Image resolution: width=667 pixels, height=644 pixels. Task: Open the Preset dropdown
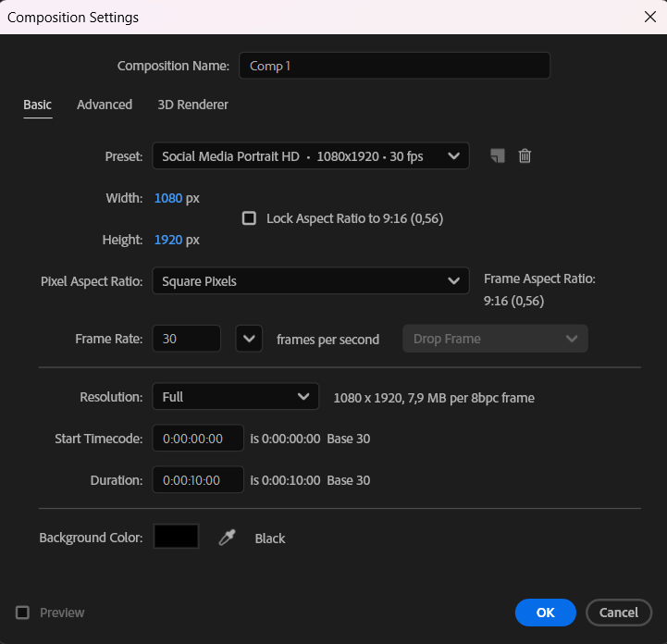tap(311, 156)
